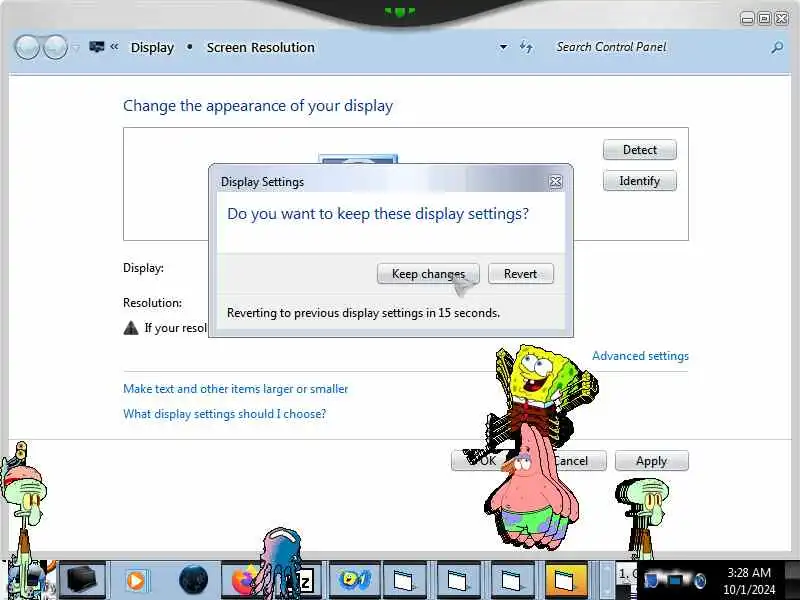Viewport: 800px width, 600px height.
Task: Close the Display Settings dialog
Action: [x=556, y=182]
